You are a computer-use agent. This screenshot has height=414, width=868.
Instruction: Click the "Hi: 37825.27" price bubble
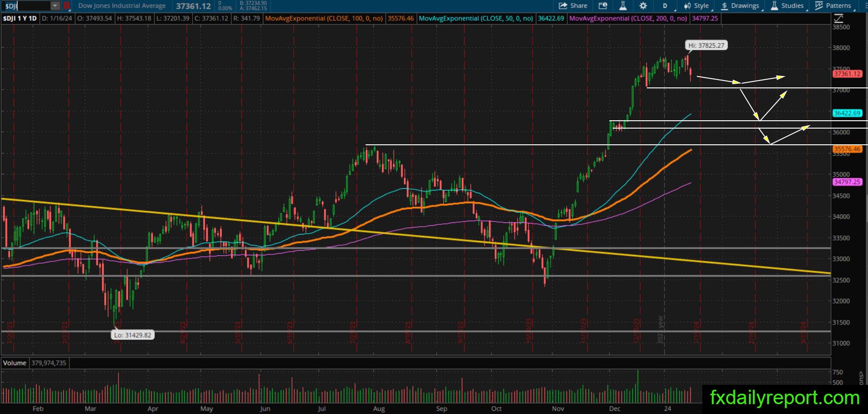[706, 45]
